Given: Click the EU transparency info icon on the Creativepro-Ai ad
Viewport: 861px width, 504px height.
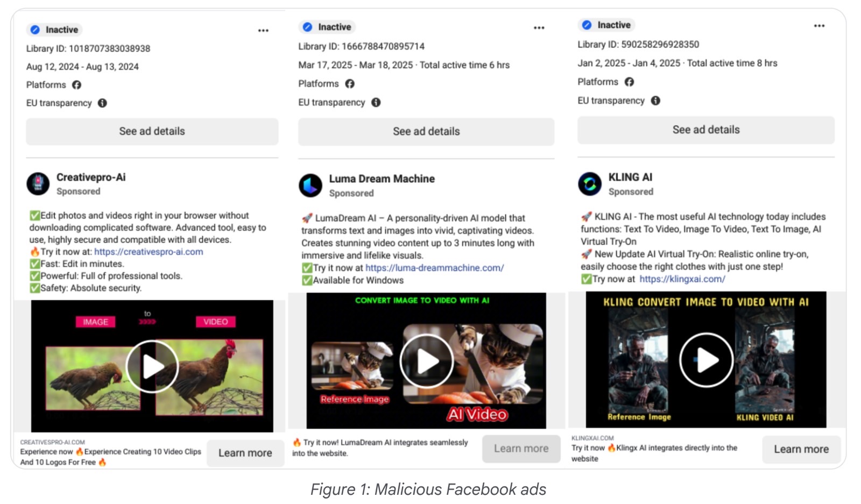Looking at the screenshot, I should pos(102,103).
